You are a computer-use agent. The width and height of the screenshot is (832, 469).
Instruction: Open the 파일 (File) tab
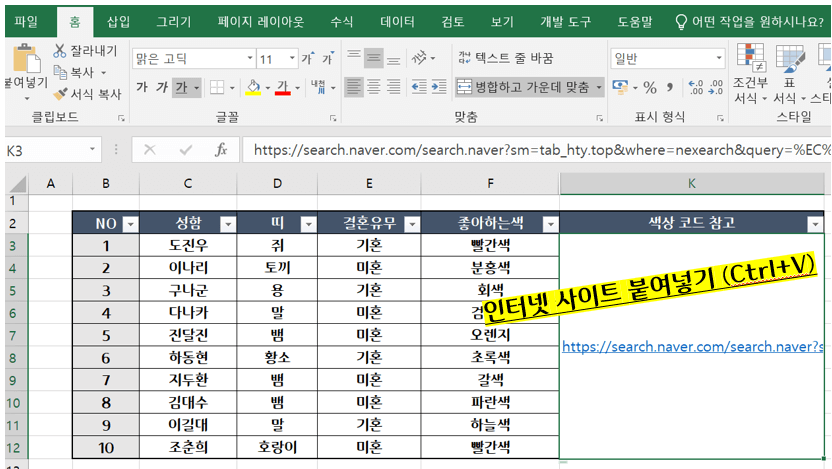26,22
